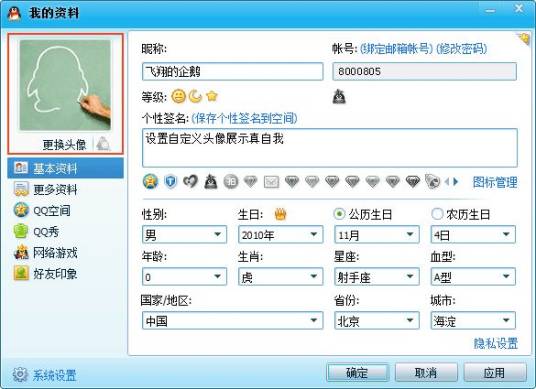Click the right arrow of the badge row
Image resolution: width=536 pixels, height=389 pixels.
(455, 182)
